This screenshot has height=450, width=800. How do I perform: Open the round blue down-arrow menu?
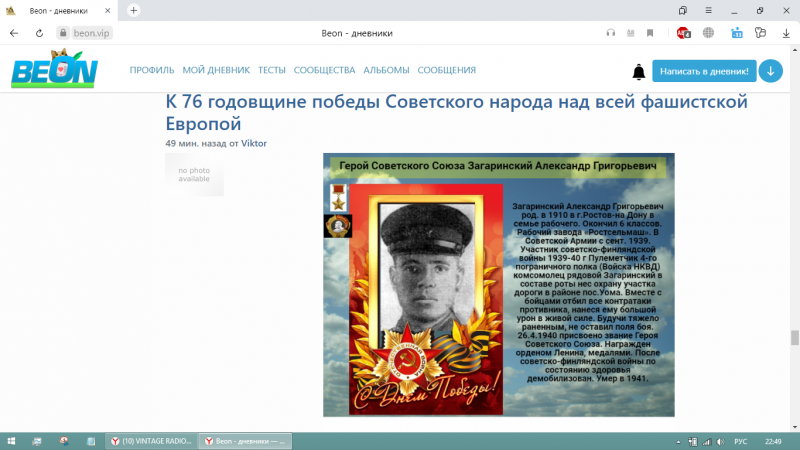(x=770, y=71)
